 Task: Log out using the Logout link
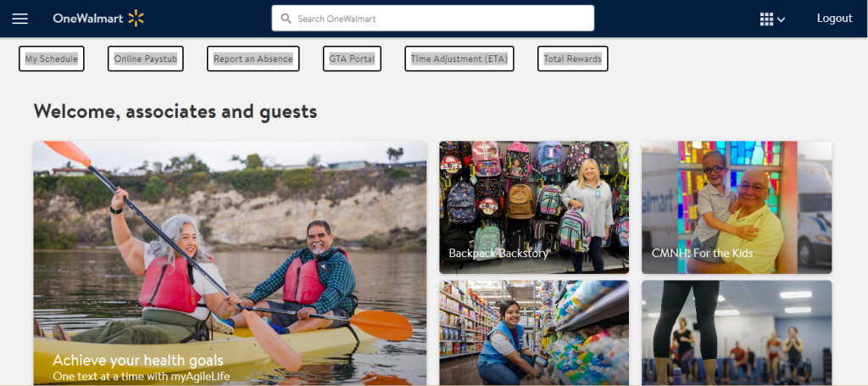click(x=834, y=19)
